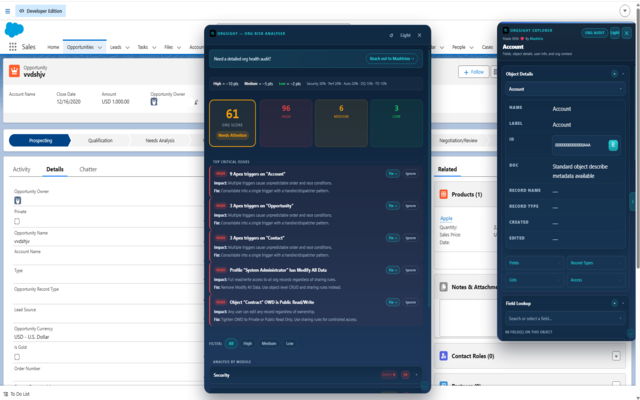Filter issues by All

pos(231,344)
